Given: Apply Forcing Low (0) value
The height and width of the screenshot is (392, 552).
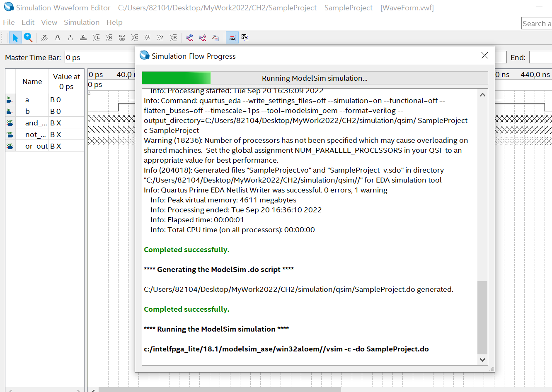Looking at the screenshot, I should tap(58, 38).
